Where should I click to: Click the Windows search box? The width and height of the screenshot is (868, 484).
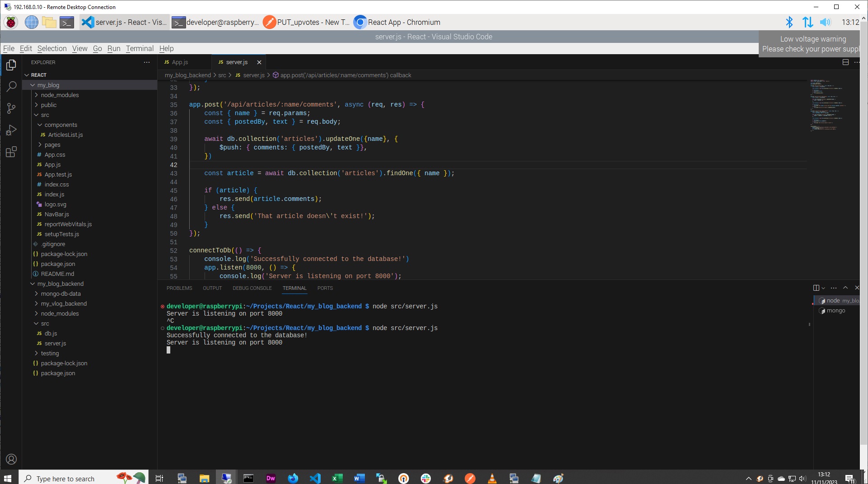pos(84,478)
